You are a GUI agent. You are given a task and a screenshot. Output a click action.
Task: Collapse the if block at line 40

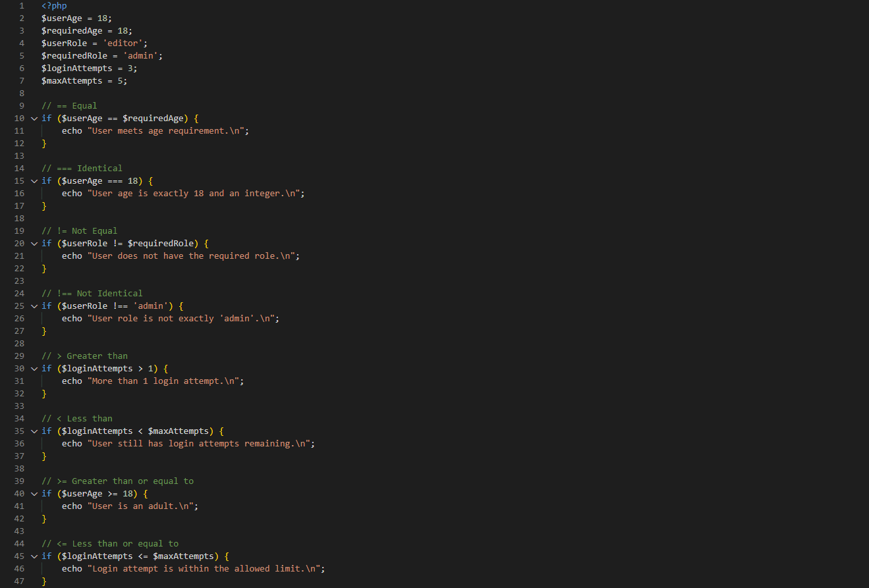click(x=34, y=494)
